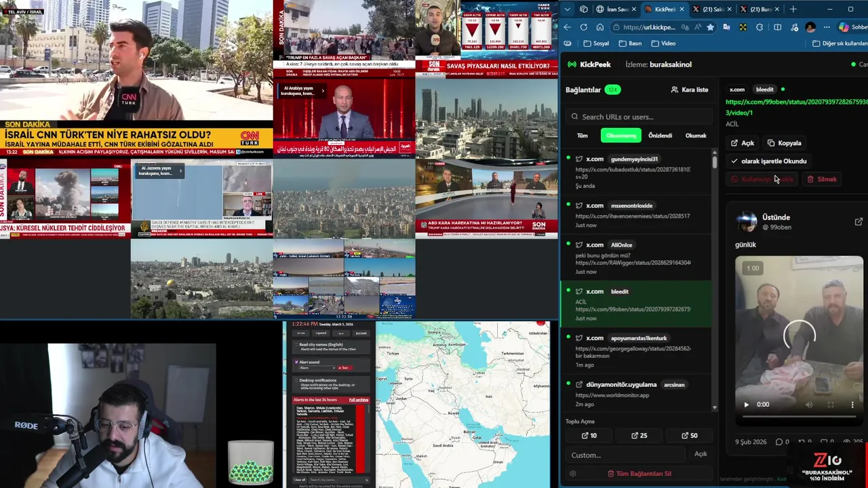Click the KickPeek logo
868x488 pixels.
point(589,64)
